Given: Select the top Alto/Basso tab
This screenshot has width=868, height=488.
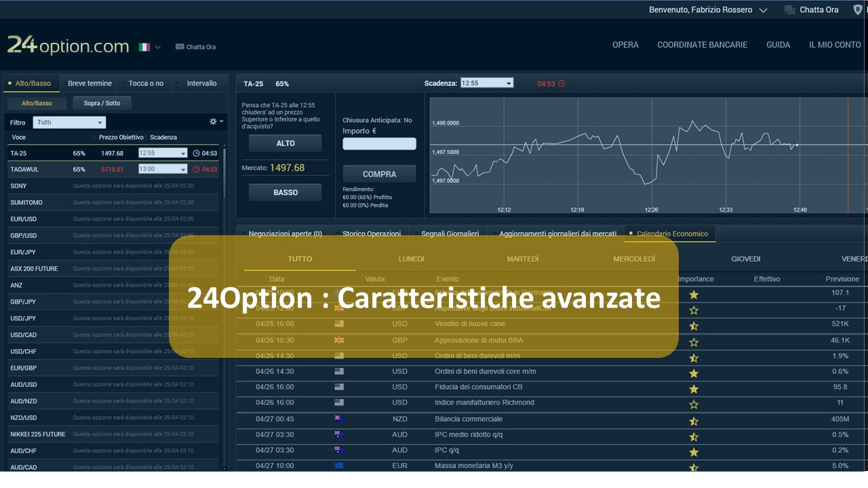Looking at the screenshot, I should pos(32,83).
